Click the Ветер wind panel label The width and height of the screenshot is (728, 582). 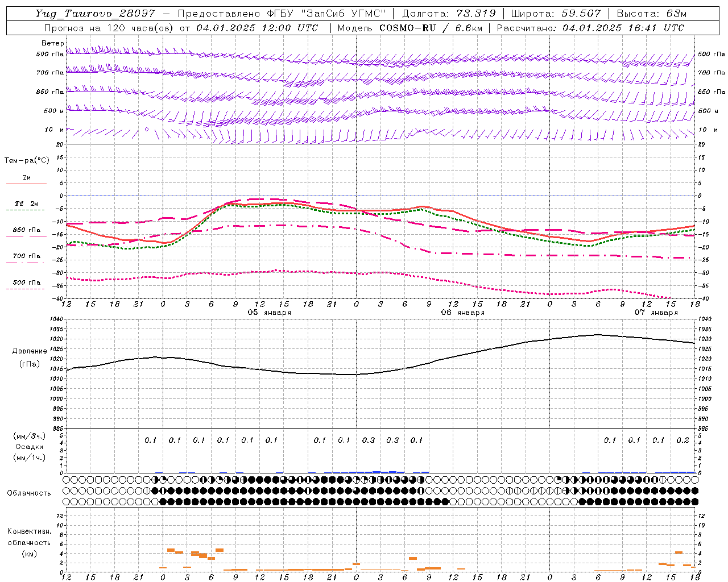tap(52, 43)
